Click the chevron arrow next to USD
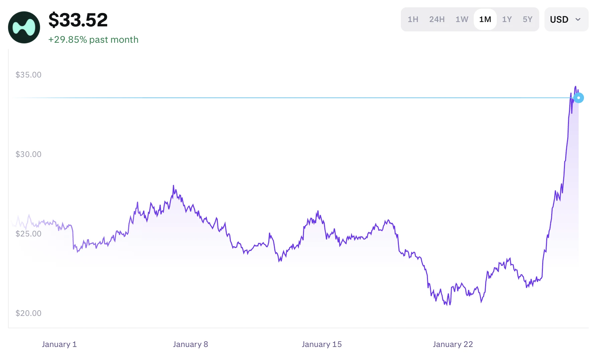 coord(578,20)
